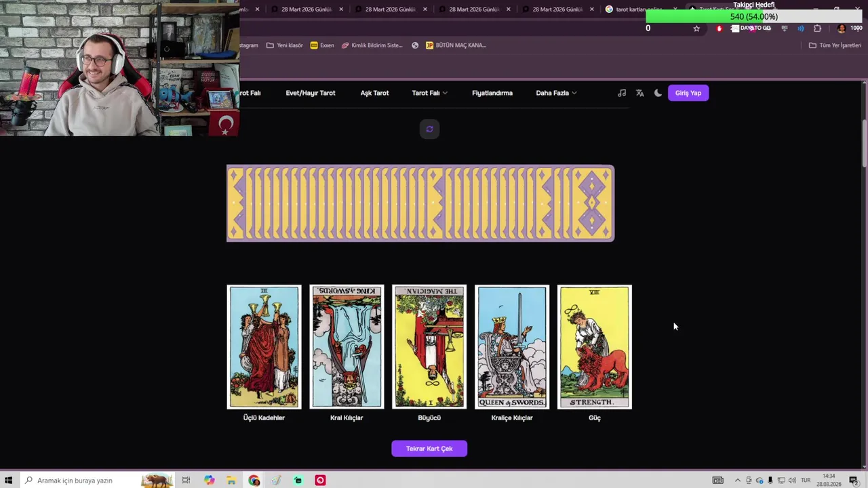Bookmark this page with the star icon
The width and height of the screenshot is (868, 488).
pos(696,28)
